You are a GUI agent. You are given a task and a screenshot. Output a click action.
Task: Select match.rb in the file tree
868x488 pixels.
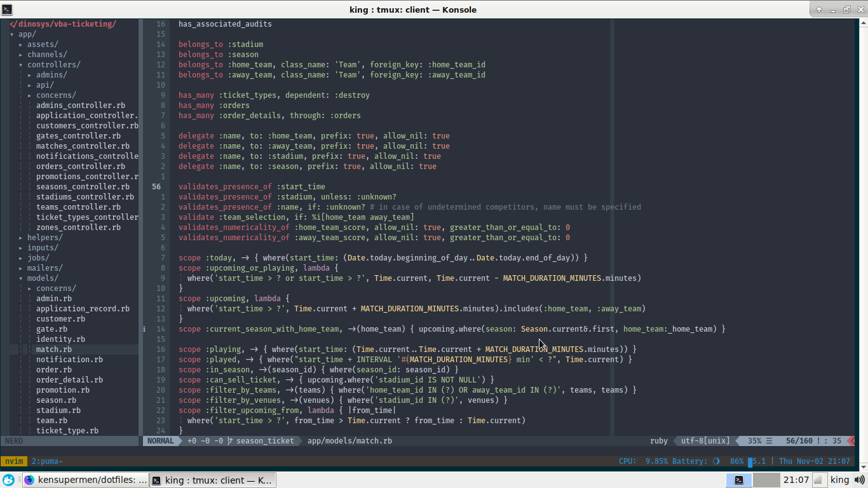(54, 349)
